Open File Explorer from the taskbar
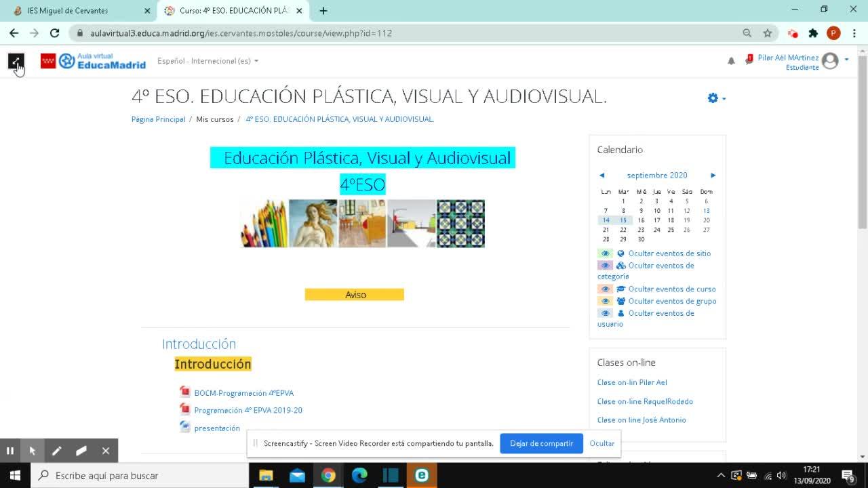 point(266,476)
